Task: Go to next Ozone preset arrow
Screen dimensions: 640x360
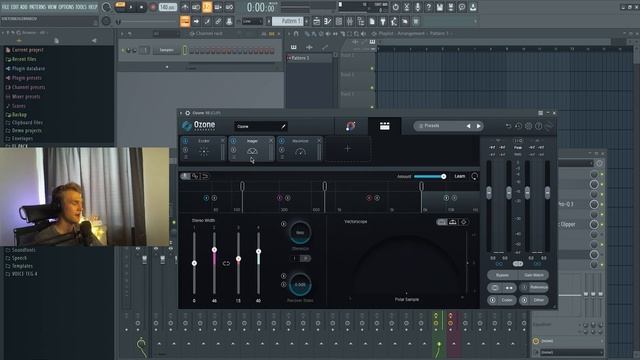Action: tap(479, 126)
